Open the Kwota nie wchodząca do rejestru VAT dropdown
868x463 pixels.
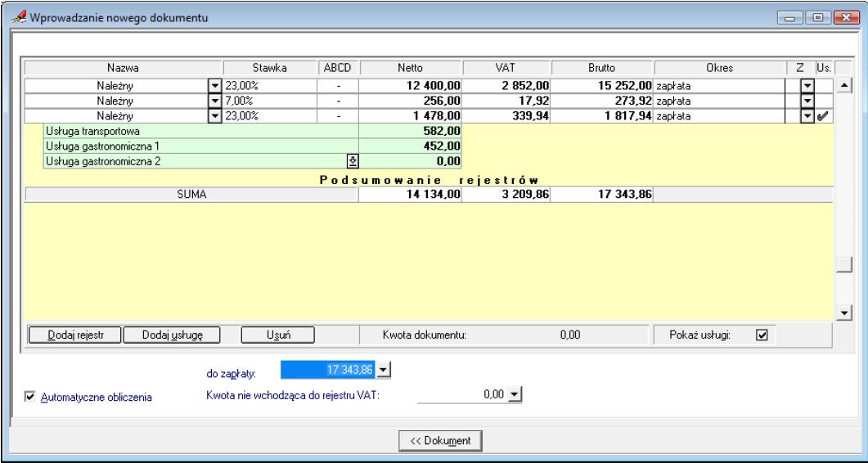[x=514, y=395]
